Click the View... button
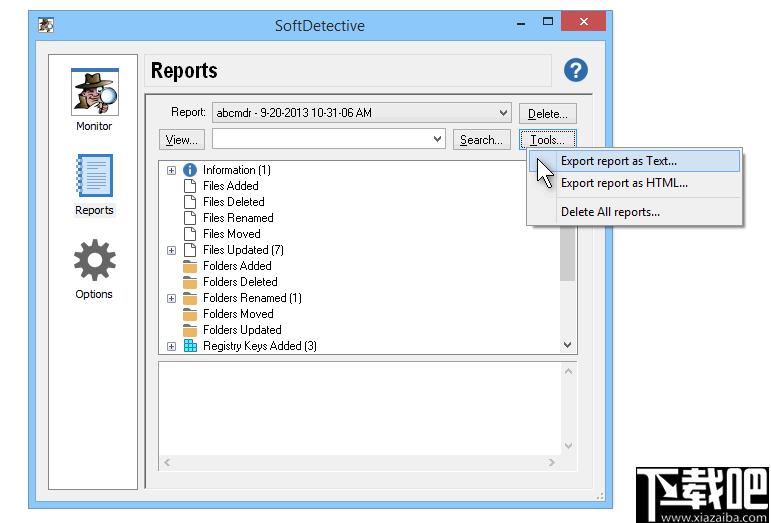Image resolution: width=771 pixels, height=523 pixels. pos(181,140)
